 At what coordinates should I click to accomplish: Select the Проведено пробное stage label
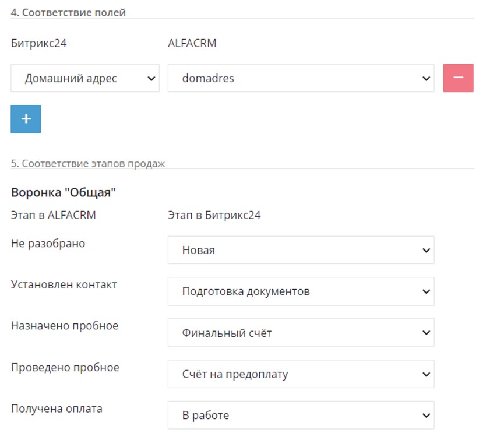click(65, 367)
